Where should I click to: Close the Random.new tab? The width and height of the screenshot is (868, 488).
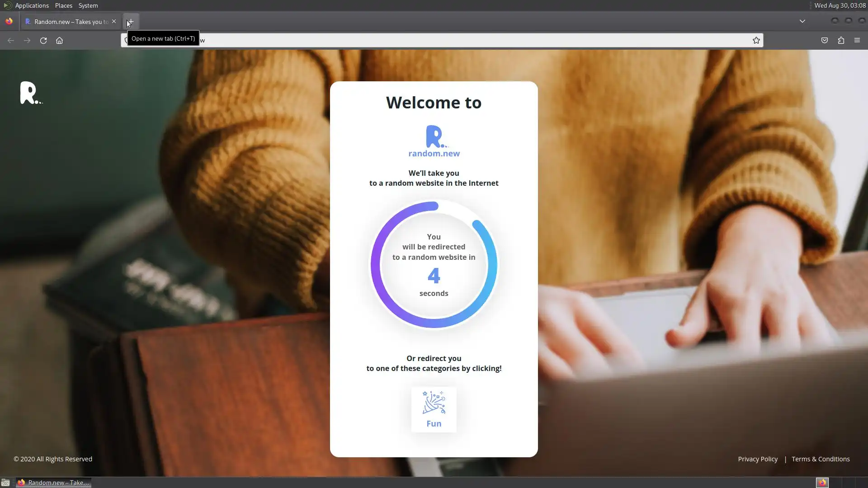[x=114, y=21]
